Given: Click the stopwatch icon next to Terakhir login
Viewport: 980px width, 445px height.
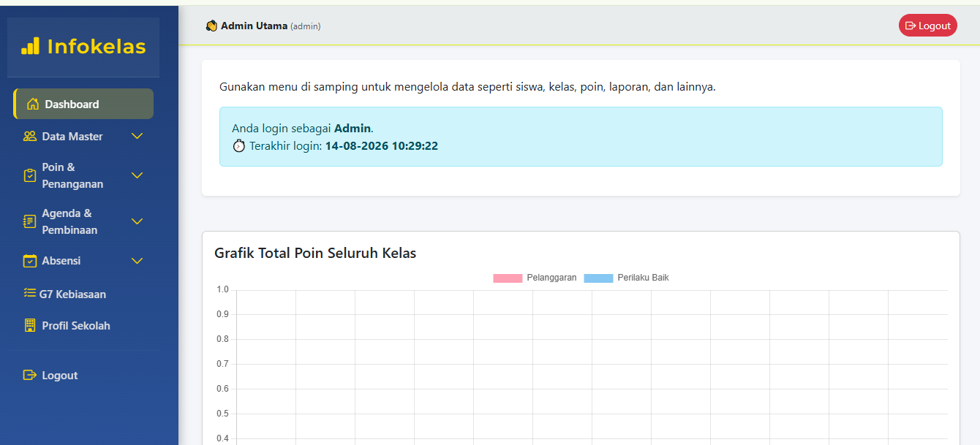Looking at the screenshot, I should 239,145.
